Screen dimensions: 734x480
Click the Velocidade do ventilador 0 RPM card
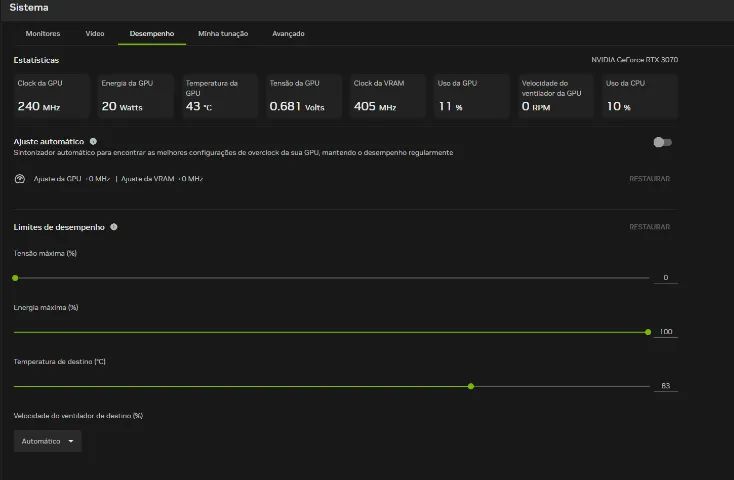tap(556, 96)
